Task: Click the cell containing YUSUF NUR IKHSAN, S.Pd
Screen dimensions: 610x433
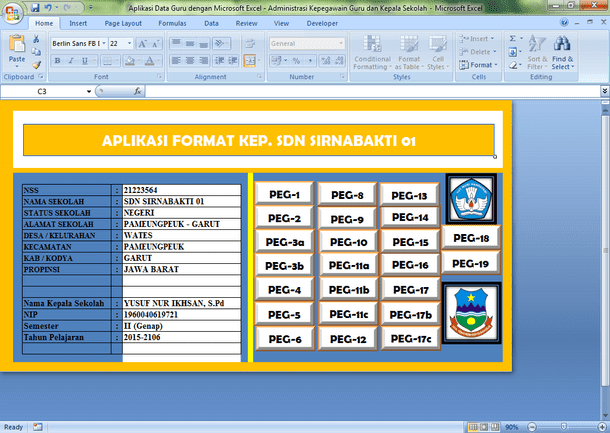Action: click(182, 303)
